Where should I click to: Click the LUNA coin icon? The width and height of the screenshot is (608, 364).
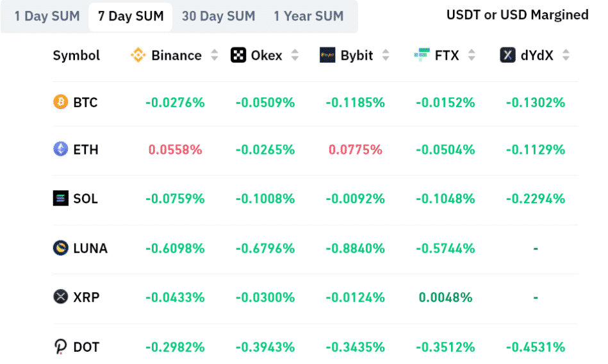tap(60, 248)
